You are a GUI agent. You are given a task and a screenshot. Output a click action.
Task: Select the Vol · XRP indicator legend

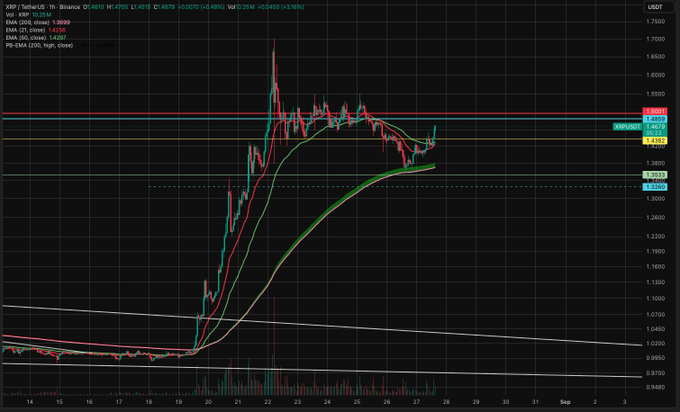tap(17, 15)
